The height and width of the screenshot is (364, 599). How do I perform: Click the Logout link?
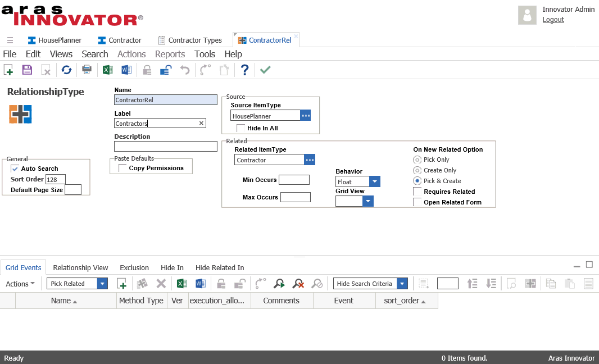tap(553, 20)
